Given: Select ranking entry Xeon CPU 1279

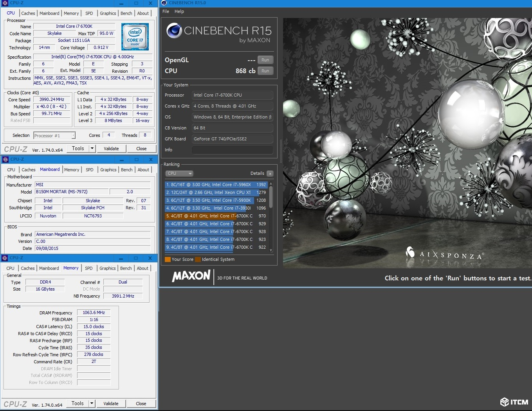Looking at the screenshot, I should tap(216, 192).
